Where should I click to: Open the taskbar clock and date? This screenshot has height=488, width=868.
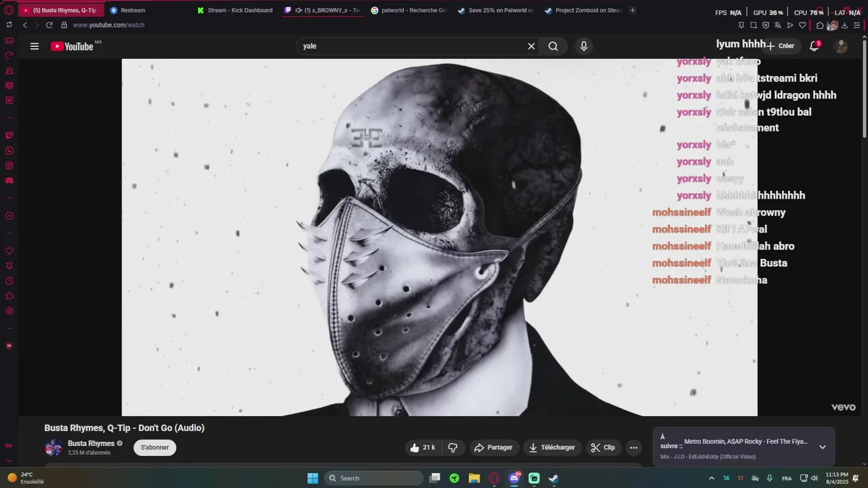point(837,478)
